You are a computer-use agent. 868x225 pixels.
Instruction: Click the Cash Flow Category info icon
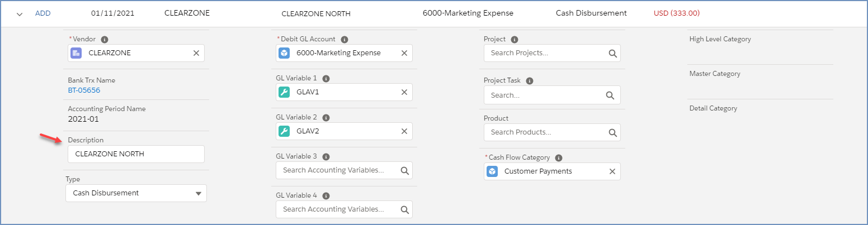559,158
